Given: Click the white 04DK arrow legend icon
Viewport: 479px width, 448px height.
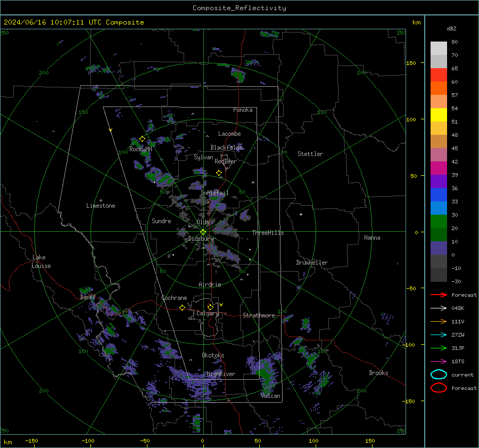Looking at the screenshot, I should pos(439,308).
